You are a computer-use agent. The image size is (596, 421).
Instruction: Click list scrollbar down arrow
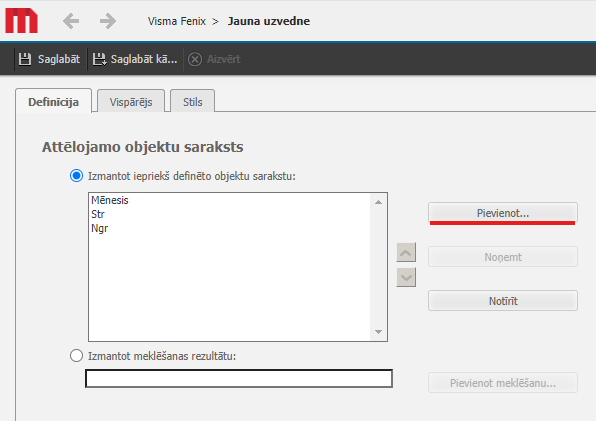point(378,332)
